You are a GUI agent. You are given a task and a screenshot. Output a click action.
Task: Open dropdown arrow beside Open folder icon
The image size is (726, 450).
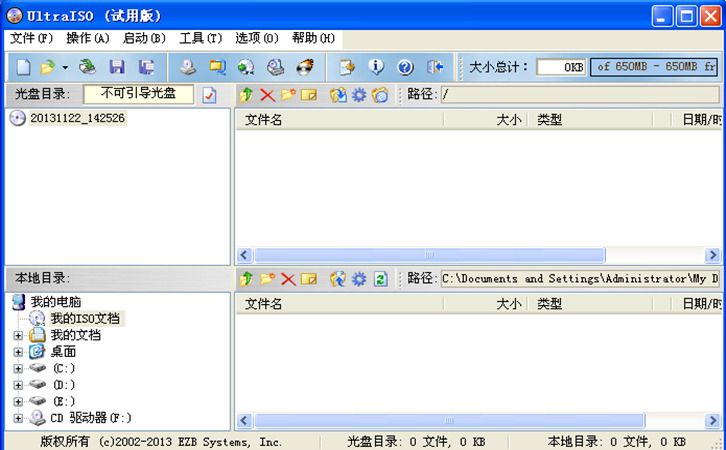(x=65, y=67)
